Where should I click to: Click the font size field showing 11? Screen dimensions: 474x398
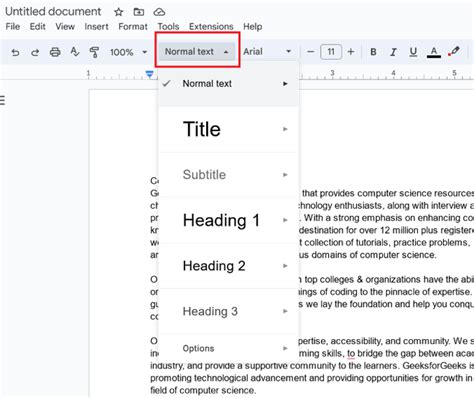tap(331, 52)
